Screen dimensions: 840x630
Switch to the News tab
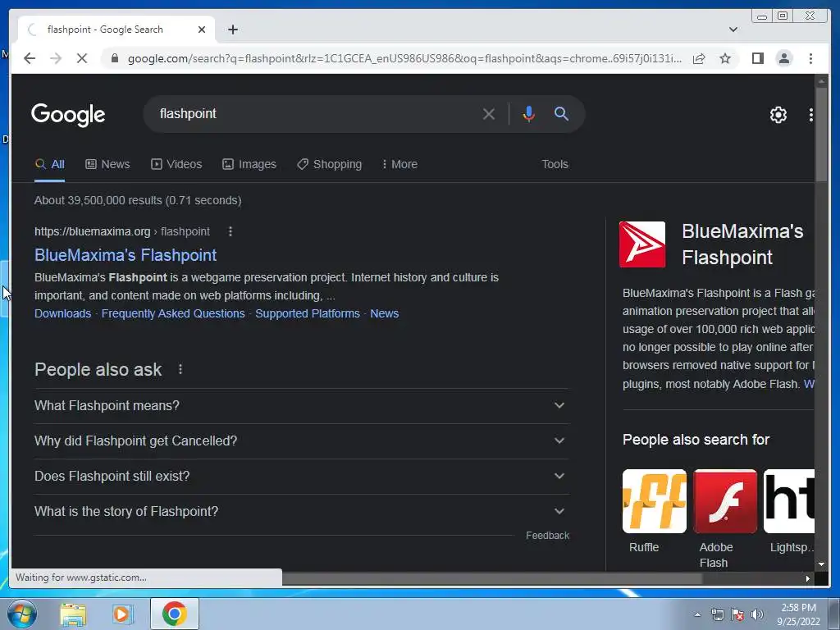107,164
